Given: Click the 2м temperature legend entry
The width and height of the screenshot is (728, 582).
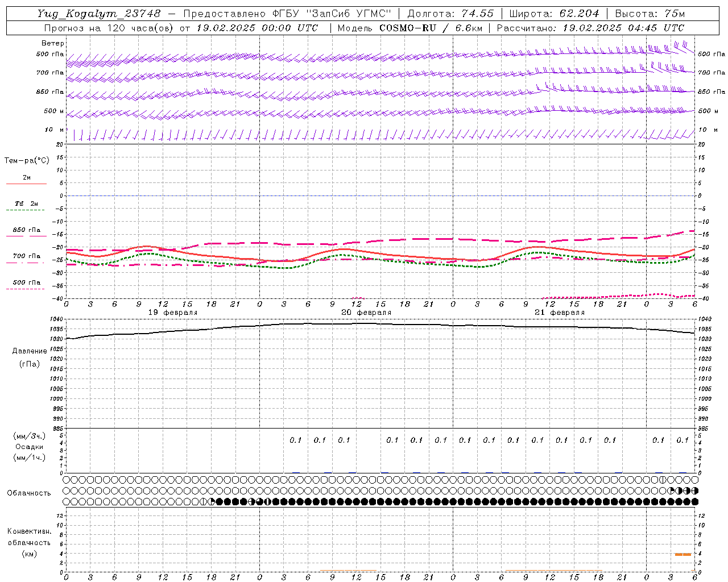Looking at the screenshot, I should pos(26,178).
